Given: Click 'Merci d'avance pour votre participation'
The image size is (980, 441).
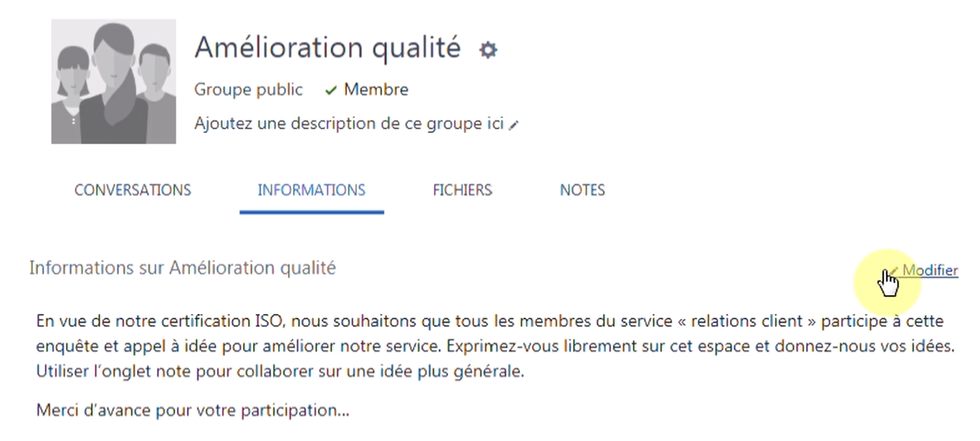Looking at the screenshot, I should [193, 410].
